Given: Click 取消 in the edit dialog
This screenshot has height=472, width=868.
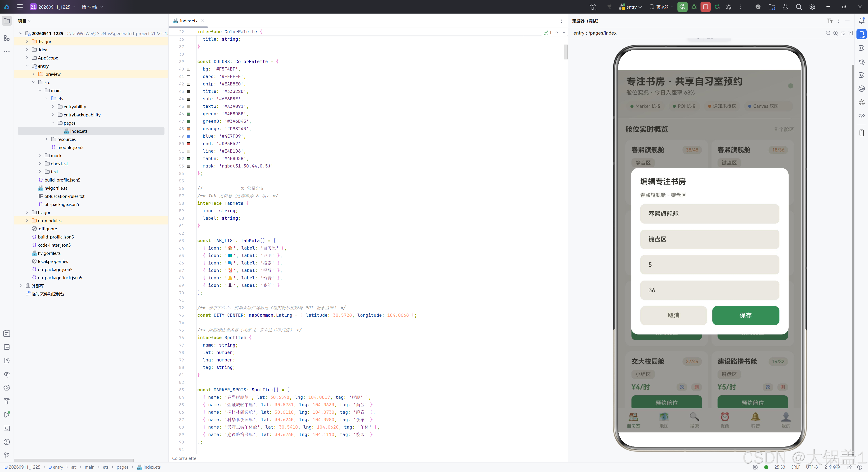Looking at the screenshot, I should pos(674,315).
